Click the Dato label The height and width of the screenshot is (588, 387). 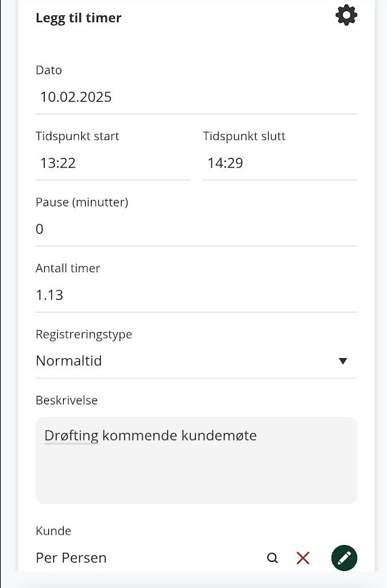click(49, 70)
